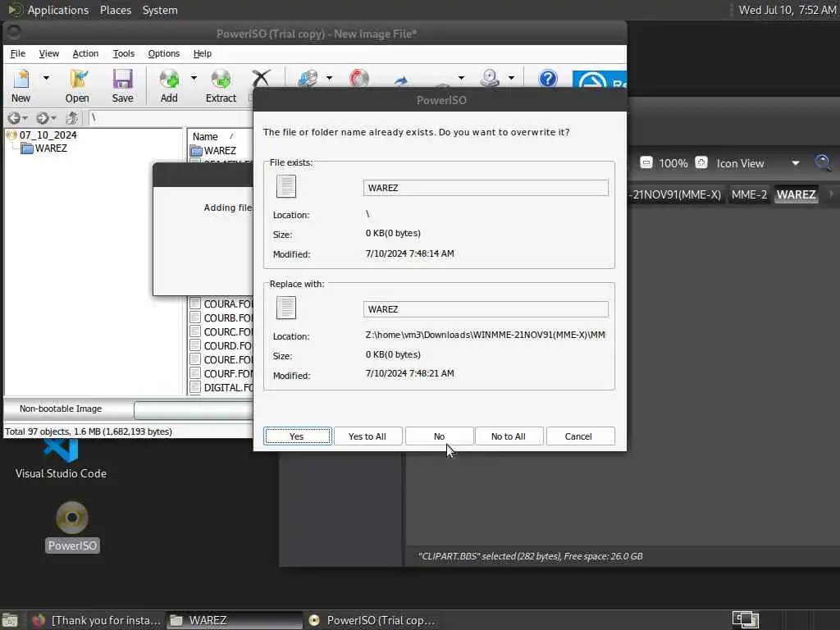Click the New image toolbar icon
840x630 pixels.
(21, 85)
